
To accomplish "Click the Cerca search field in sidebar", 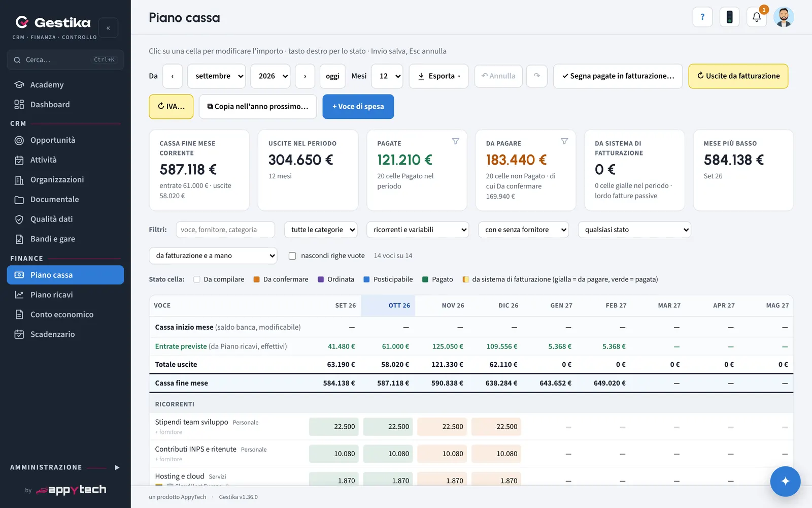I will point(65,60).
